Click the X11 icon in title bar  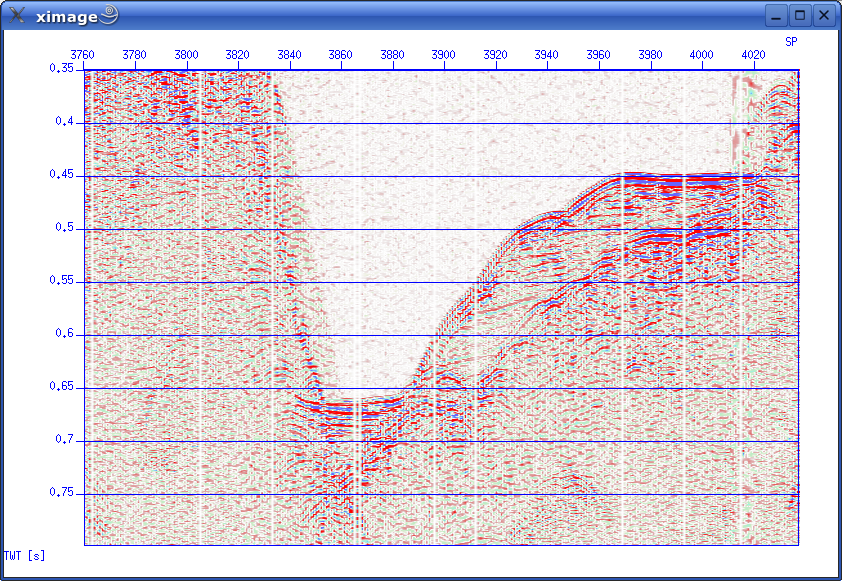click(x=17, y=15)
